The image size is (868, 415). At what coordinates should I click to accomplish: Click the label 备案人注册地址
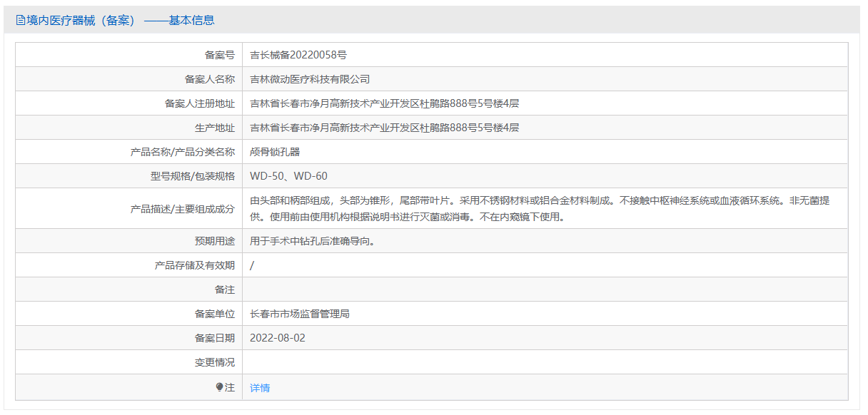coord(200,103)
